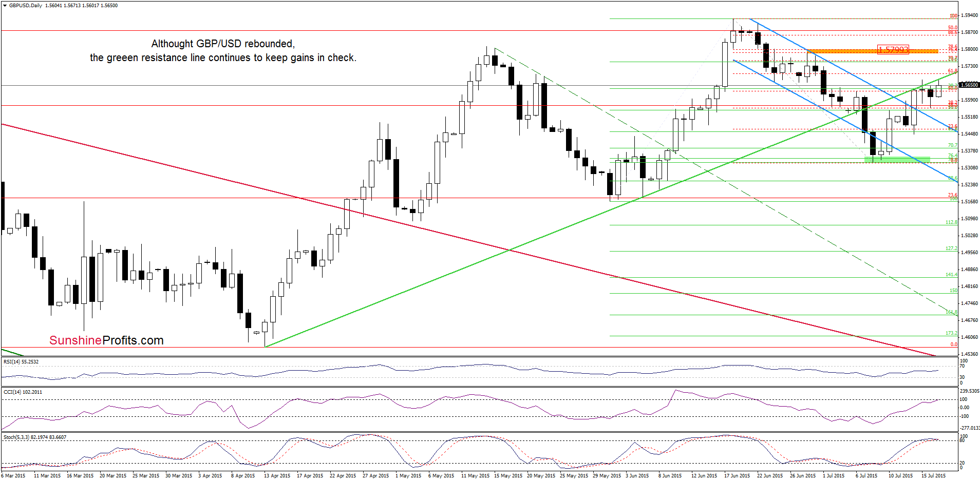Click the 1.57300 price axis value
The image size is (980, 480).
click(969, 66)
